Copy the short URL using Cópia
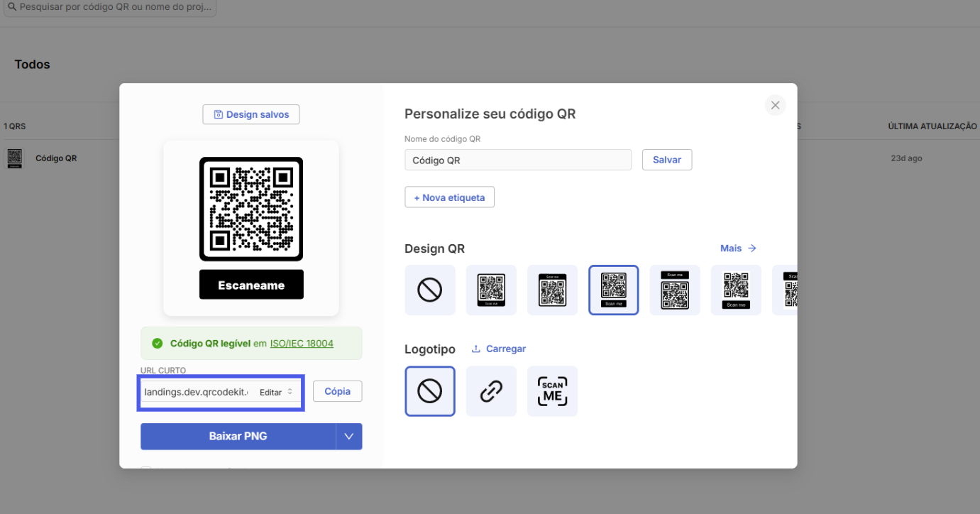 coord(337,390)
